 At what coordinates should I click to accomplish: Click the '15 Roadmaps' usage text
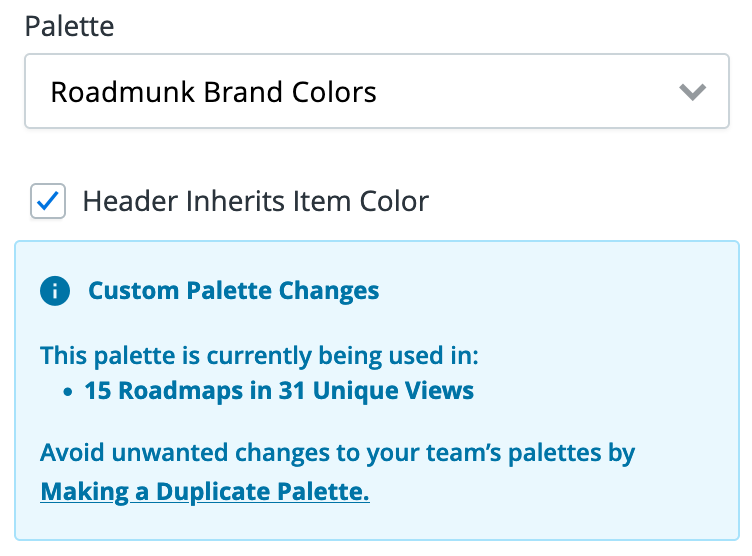146,390
